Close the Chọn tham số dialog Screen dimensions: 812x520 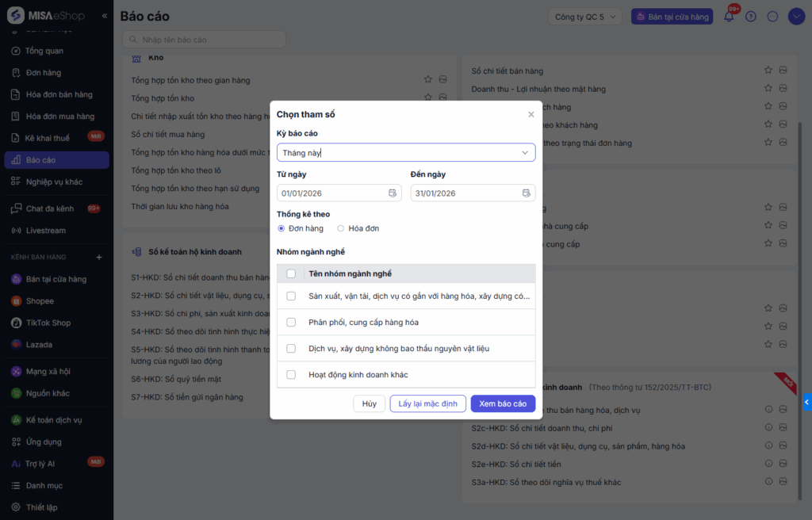click(531, 115)
